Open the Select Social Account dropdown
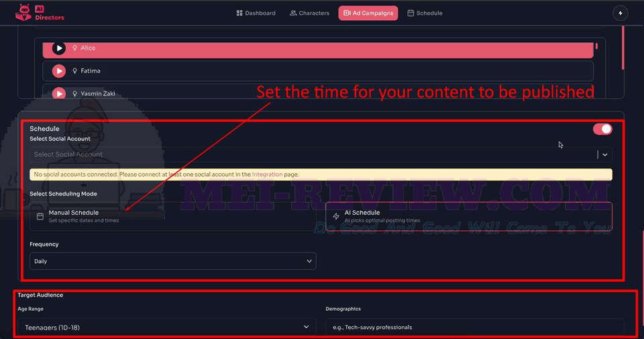The width and height of the screenshot is (644, 339). pos(321,154)
